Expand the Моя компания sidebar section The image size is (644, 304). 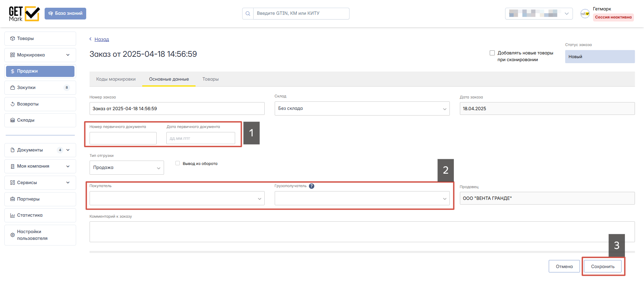68,166
